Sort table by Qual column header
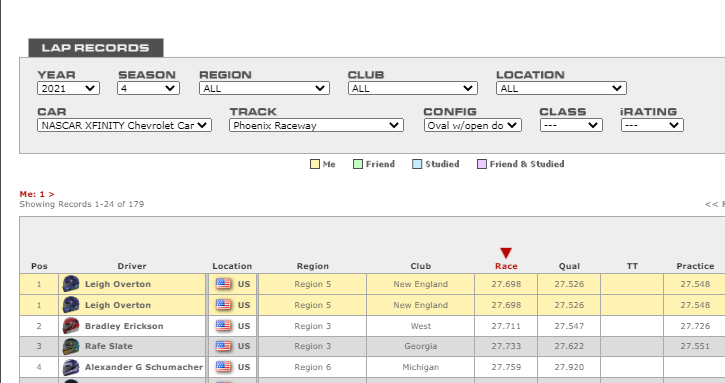This screenshot has height=383, width=725. coord(569,266)
